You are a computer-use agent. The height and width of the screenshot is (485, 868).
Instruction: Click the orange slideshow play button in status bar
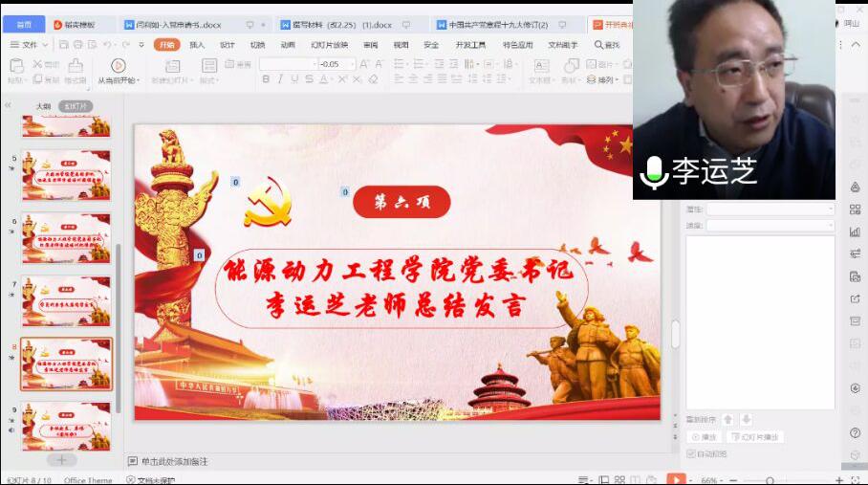[x=676, y=479]
